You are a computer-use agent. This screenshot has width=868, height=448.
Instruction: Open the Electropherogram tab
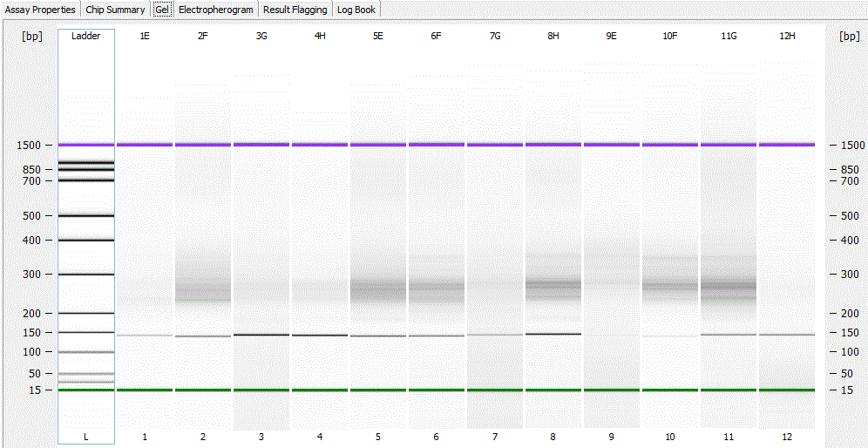pos(216,10)
